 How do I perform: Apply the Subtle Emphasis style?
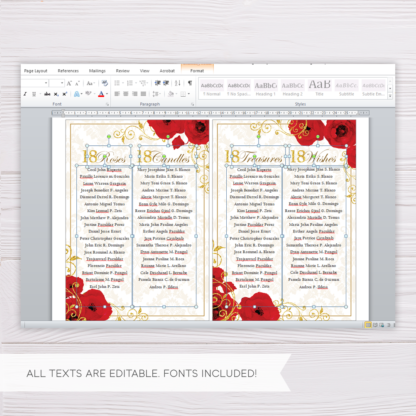[373, 89]
